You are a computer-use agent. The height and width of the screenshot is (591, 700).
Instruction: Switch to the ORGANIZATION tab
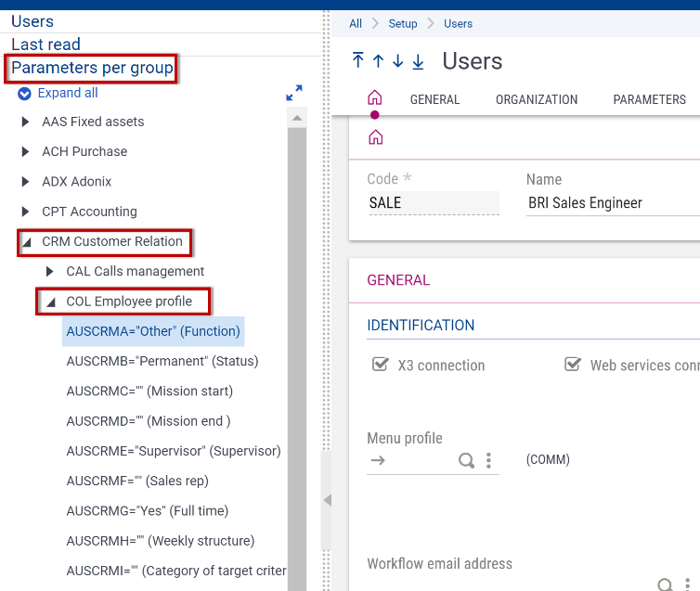[x=536, y=99]
